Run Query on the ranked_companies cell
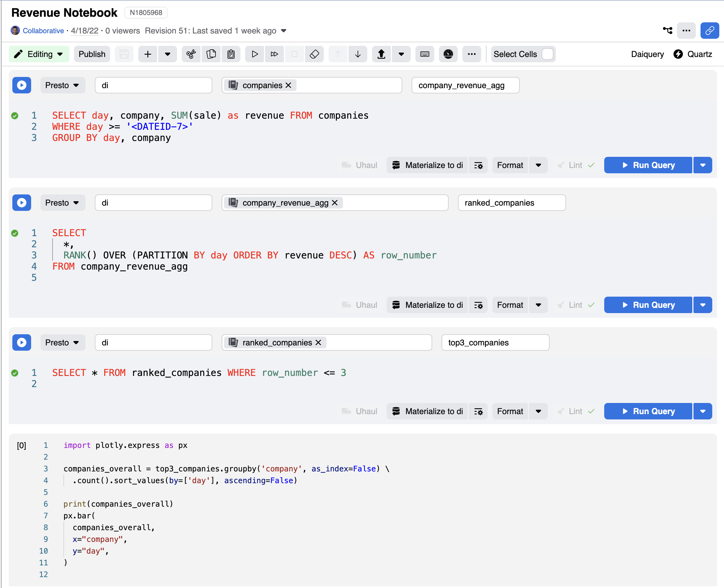 (x=648, y=305)
